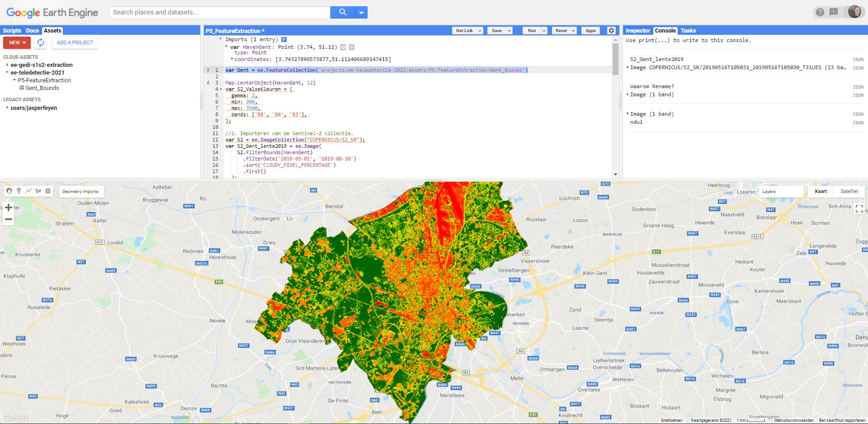Choose the add marker drawing tool
868x424 pixels.
19,191
